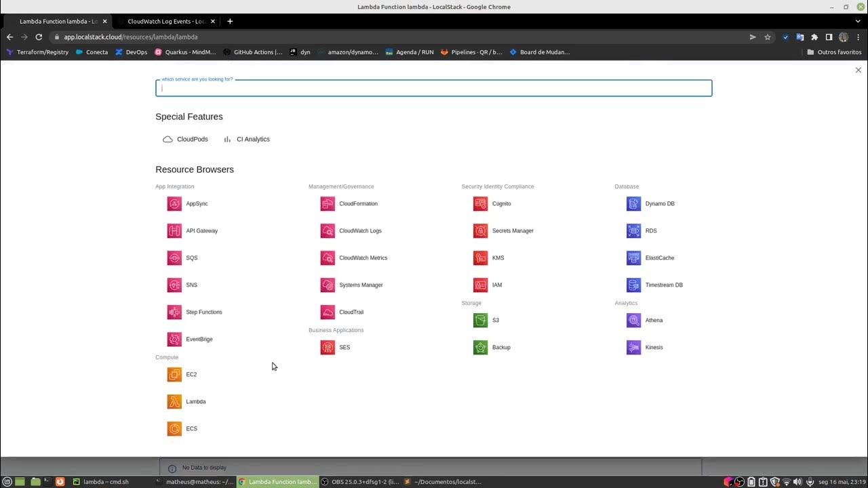Screen dimensions: 868x488
Task: Open the Cognito icon
Action: pos(481,203)
